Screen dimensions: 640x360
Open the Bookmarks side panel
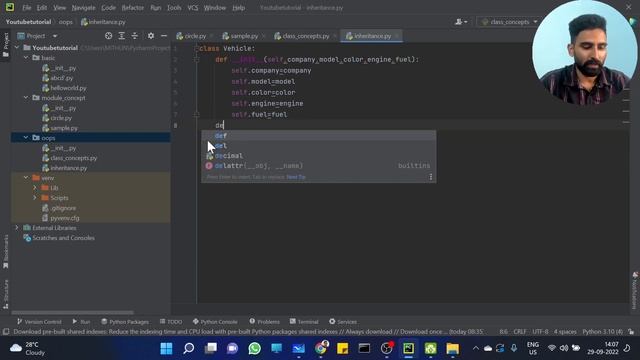[x=6, y=251]
